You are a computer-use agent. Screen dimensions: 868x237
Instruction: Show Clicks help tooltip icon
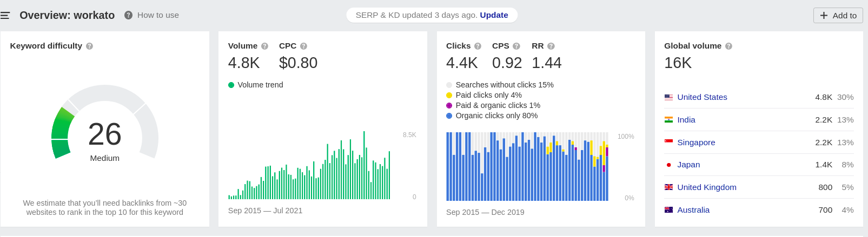[x=478, y=46]
